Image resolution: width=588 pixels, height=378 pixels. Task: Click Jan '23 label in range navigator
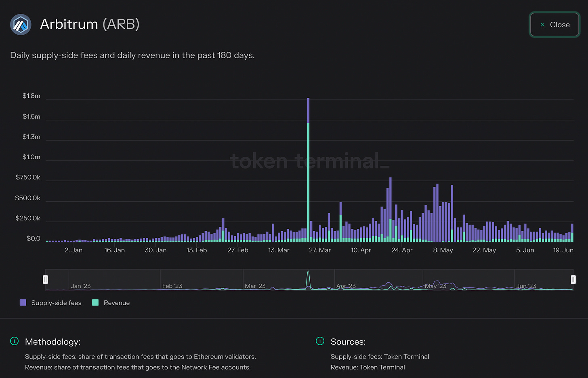point(81,286)
